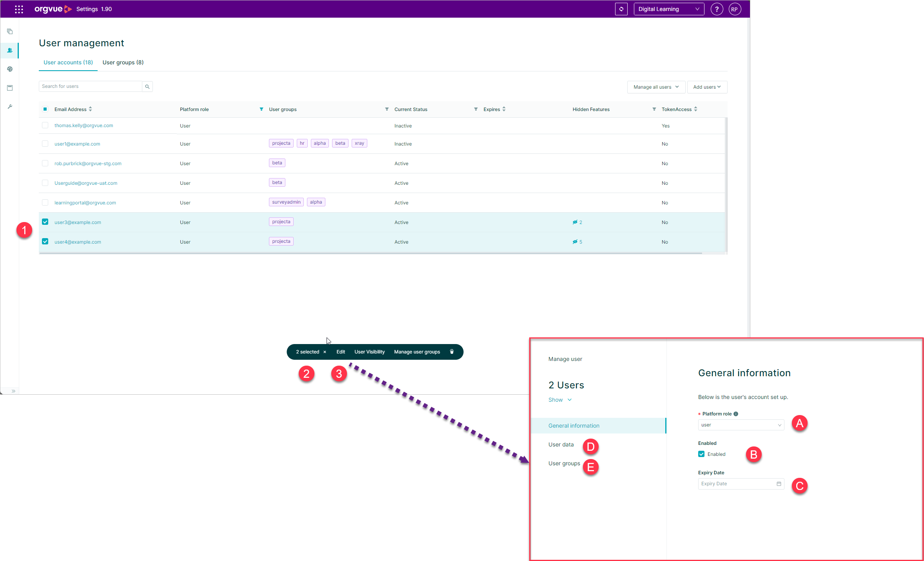Open the Add users dropdown

pos(707,87)
